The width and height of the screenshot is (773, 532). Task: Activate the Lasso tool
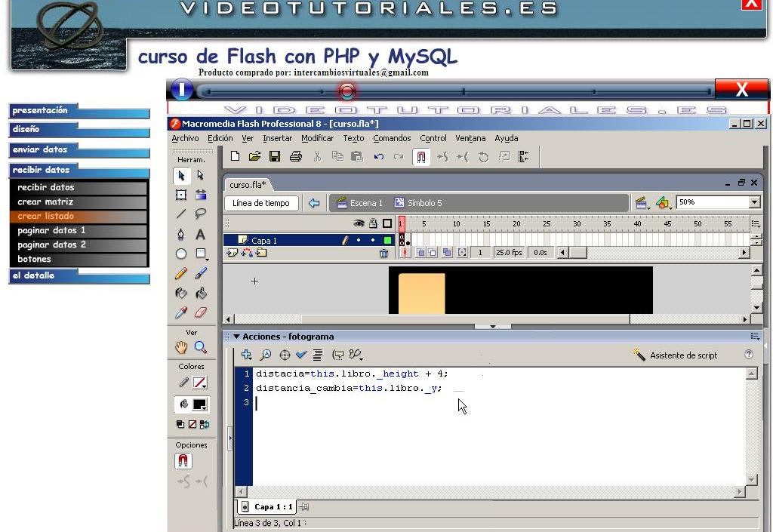click(x=199, y=212)
